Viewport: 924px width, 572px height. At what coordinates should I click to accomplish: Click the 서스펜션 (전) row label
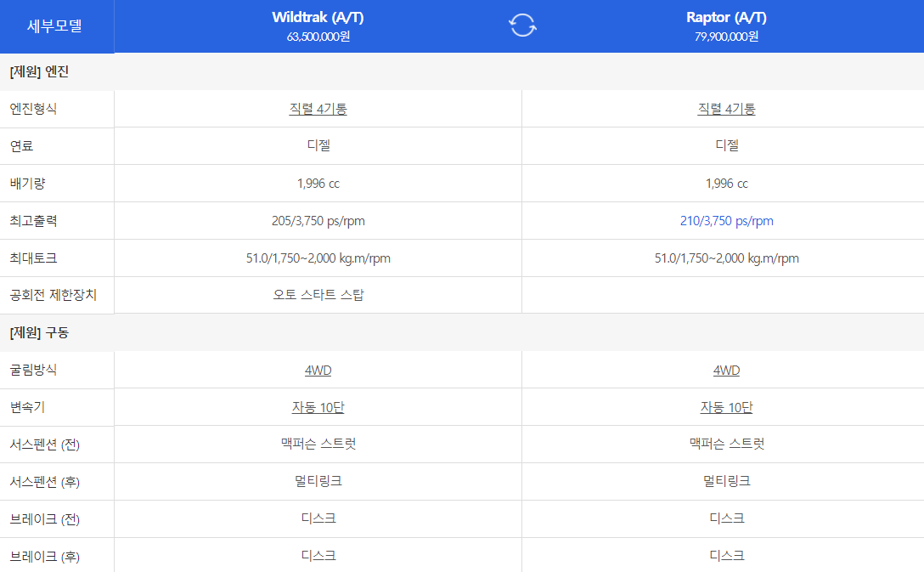(45, 445)
